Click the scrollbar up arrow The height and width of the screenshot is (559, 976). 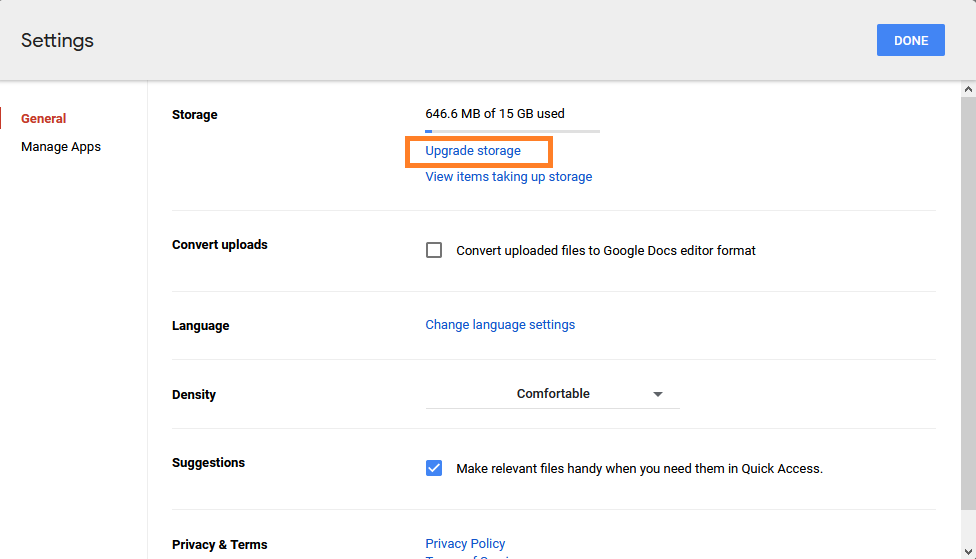click(x=967, y=90)
